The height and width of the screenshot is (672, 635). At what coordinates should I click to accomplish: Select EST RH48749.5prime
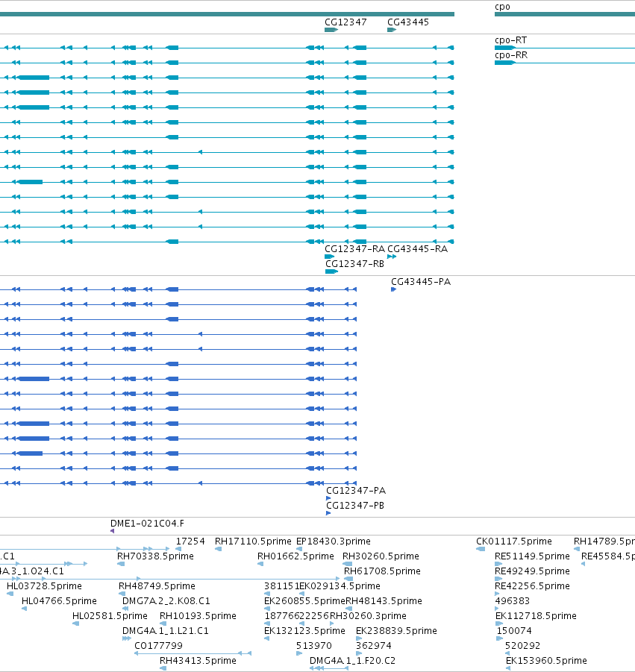point(157,586)
